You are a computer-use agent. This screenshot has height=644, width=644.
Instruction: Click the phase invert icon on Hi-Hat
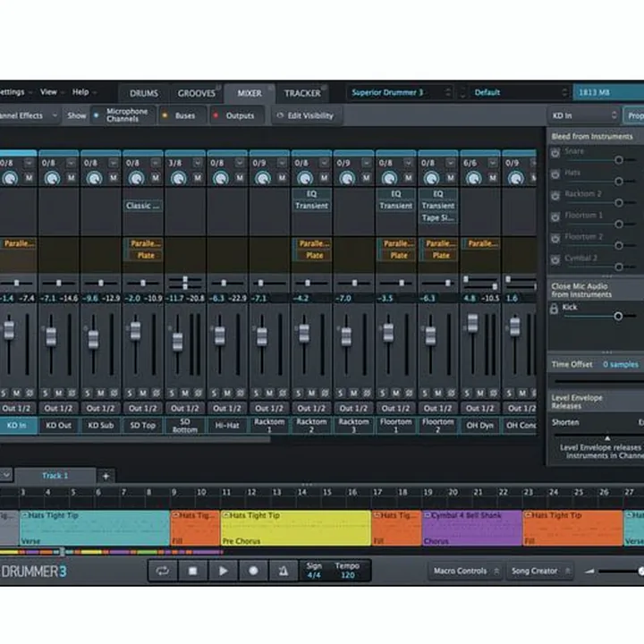pyautogui.click(x=241, y=393)
